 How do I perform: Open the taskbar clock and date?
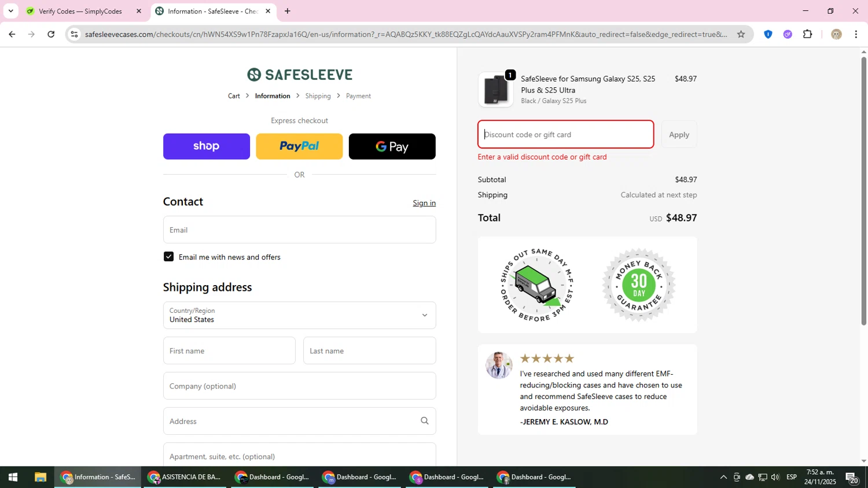pos(821,477)
